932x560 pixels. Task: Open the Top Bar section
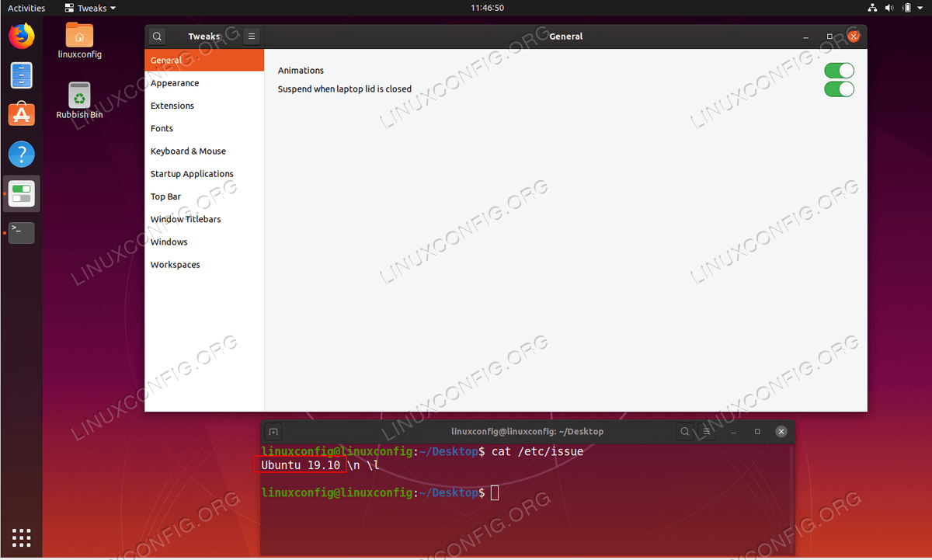pos(204,197)
